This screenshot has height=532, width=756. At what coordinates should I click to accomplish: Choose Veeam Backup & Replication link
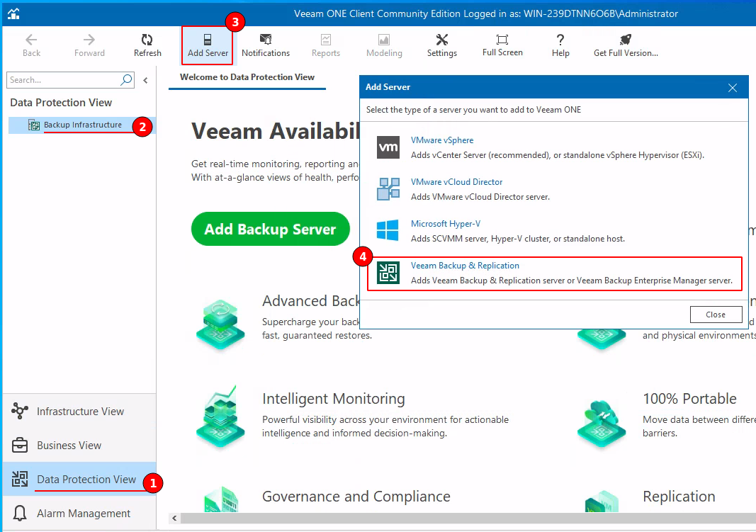[465, 266]
